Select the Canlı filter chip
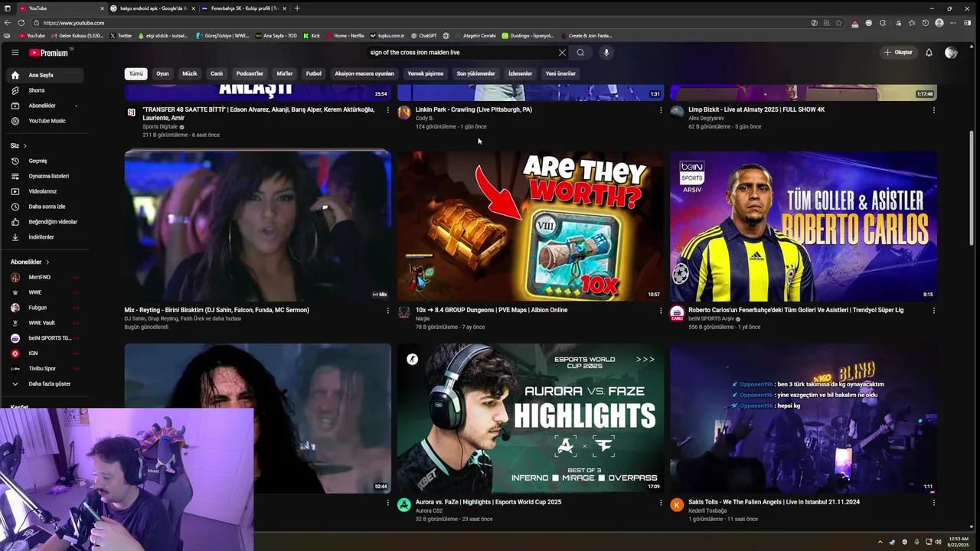This screenshot has width=980, height=551. 217,73
